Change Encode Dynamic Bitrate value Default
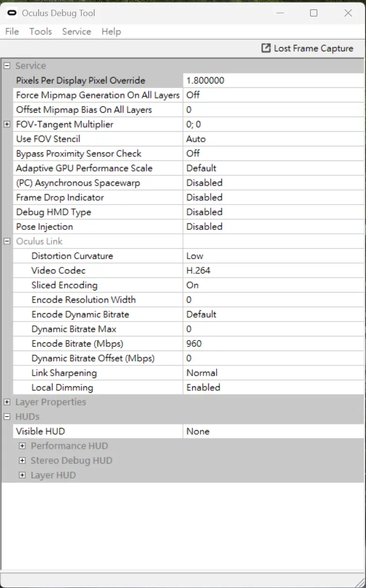Screen dimensions: 366x588 [274, 314]
